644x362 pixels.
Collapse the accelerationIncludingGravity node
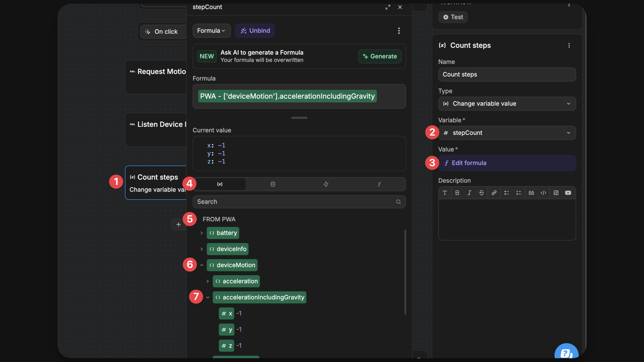[208, 297]
